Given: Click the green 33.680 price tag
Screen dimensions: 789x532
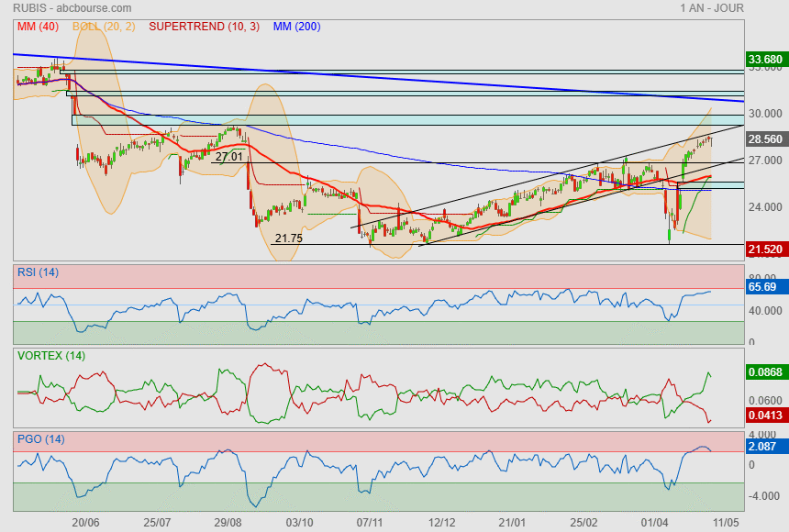Looking at the screenshot, I should coord(765,60).
